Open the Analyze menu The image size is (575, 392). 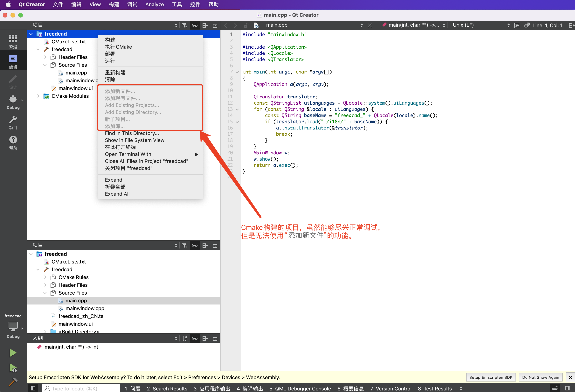pyautogui.click(x=154, y=4)
